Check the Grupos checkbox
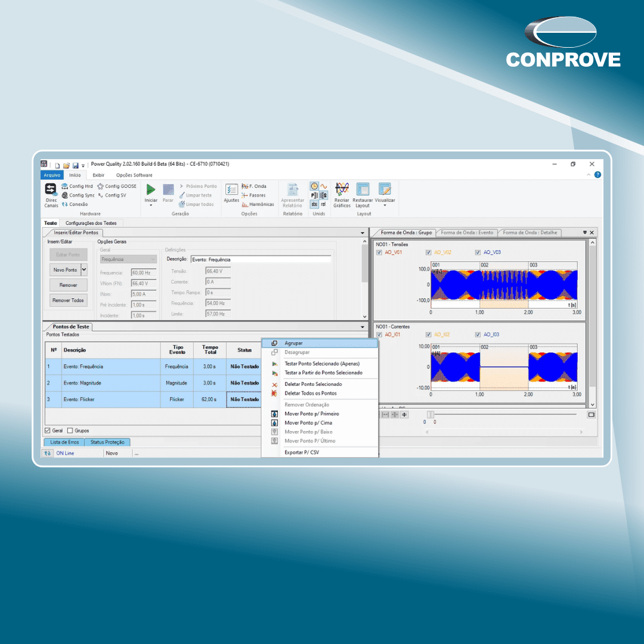The height and width of the screenshot is (644, 644). pos(70,431)
